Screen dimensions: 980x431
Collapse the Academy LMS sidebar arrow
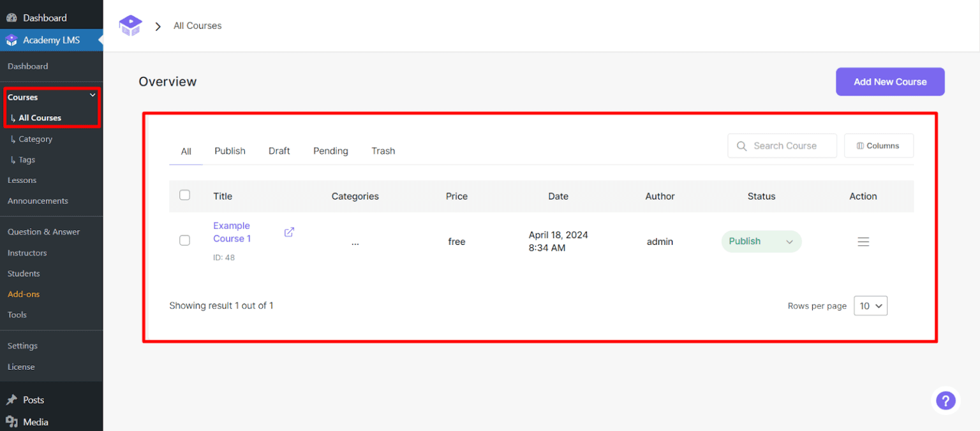(99, 40)
